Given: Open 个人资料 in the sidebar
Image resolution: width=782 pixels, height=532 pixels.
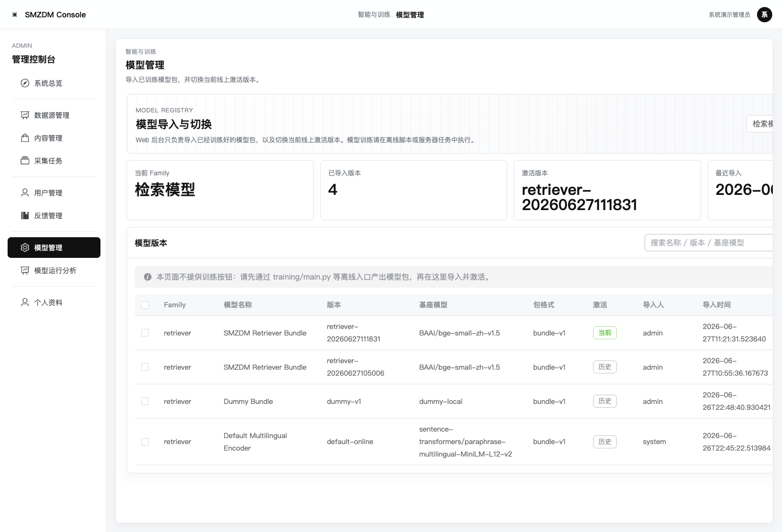Looking at the screenshot, I should point(54,302).
